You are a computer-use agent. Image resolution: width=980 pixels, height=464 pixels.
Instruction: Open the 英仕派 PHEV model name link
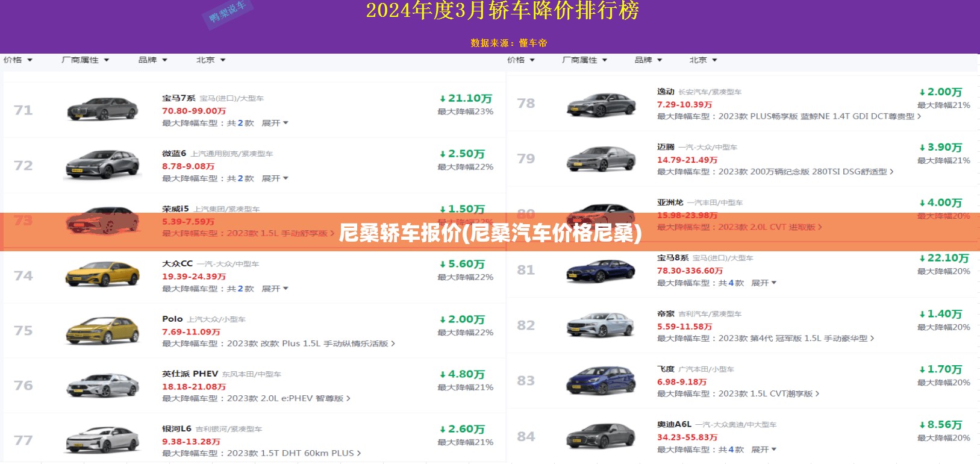point(190,374)
